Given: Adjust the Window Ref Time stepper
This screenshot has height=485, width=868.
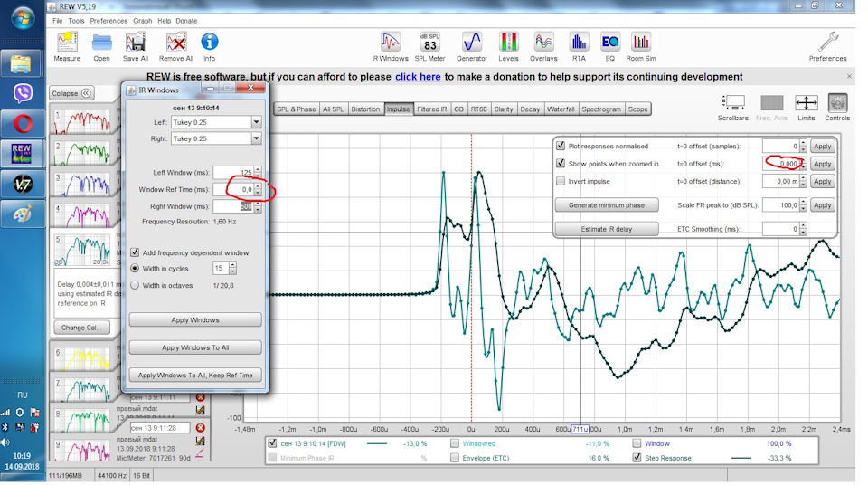Looking at the screenshot, I should [258, 189].
